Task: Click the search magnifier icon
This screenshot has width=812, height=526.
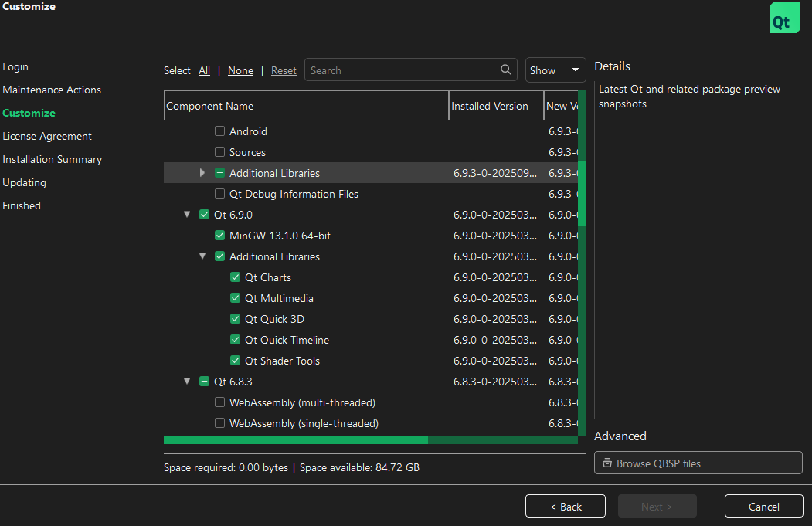Action: coord(506,70)
